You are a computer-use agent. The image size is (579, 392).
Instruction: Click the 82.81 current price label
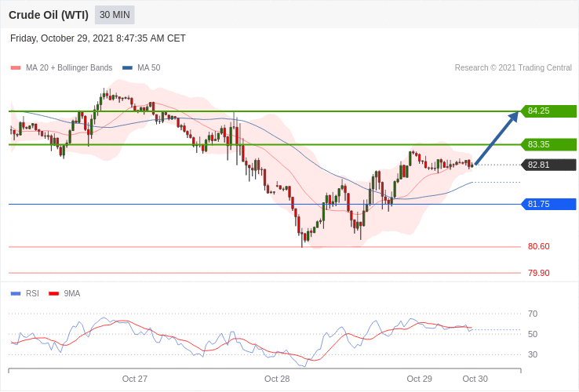pos(548,165)
